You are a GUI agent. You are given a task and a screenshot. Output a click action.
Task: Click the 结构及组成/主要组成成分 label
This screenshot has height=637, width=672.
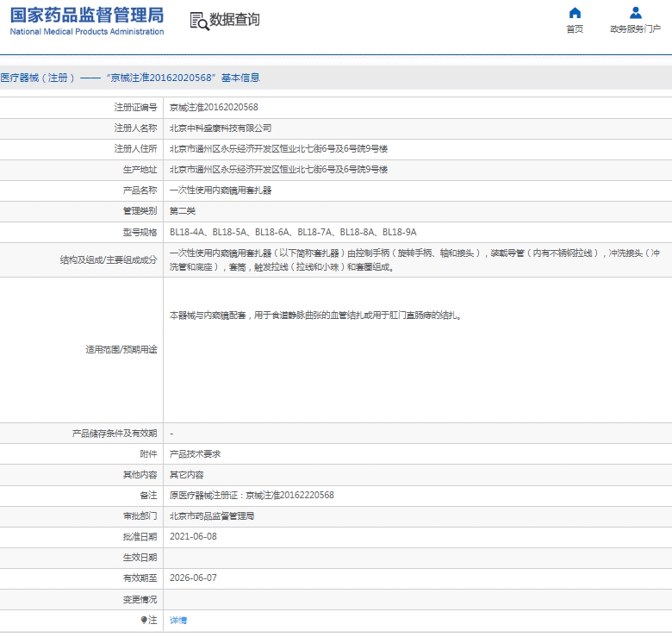click(109, 259)
